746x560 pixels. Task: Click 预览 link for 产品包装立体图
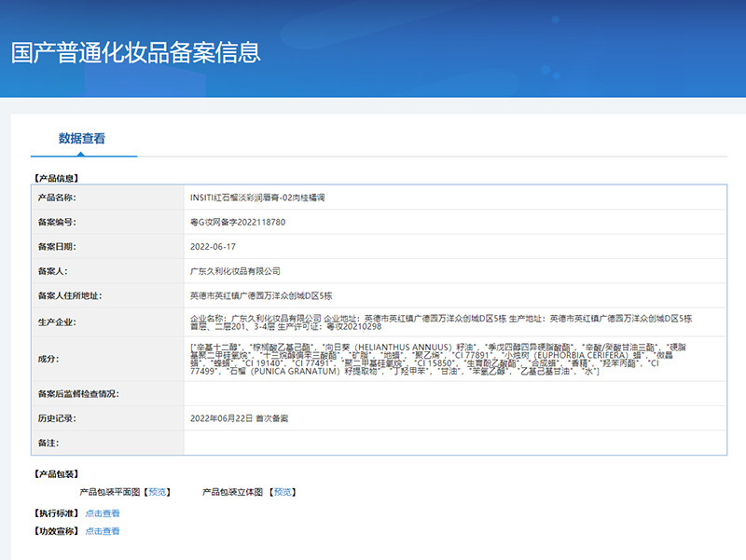(x=283, y=492)
